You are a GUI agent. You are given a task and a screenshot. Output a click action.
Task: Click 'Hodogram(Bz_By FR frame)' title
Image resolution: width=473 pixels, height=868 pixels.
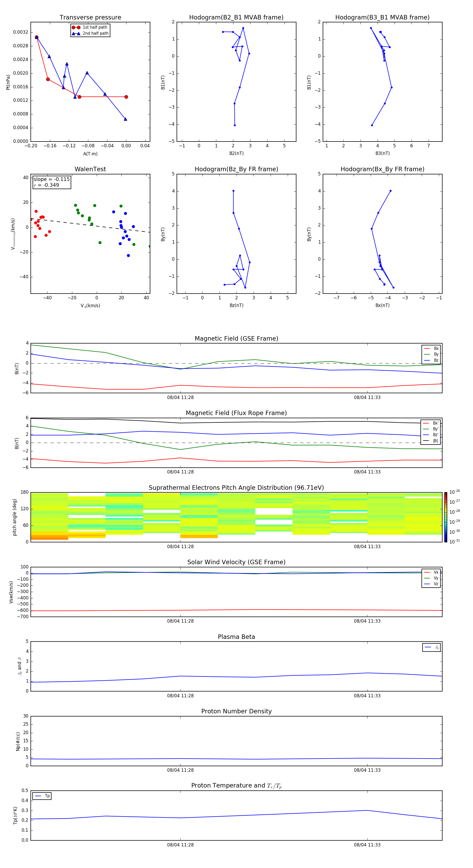coord(236,169)
